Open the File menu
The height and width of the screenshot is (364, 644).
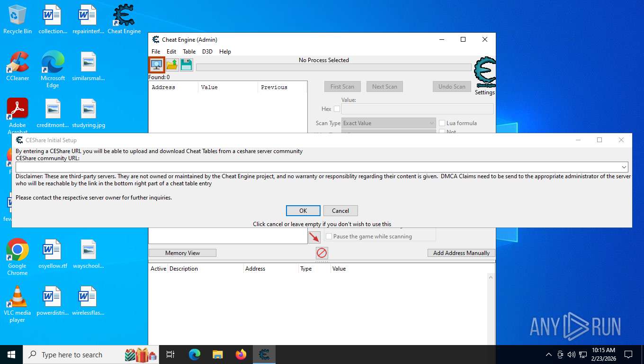pos(156,52)
